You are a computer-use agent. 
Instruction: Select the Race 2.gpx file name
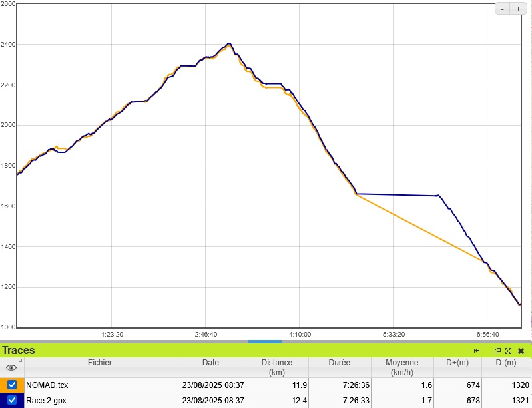click(x=46, y=400)
